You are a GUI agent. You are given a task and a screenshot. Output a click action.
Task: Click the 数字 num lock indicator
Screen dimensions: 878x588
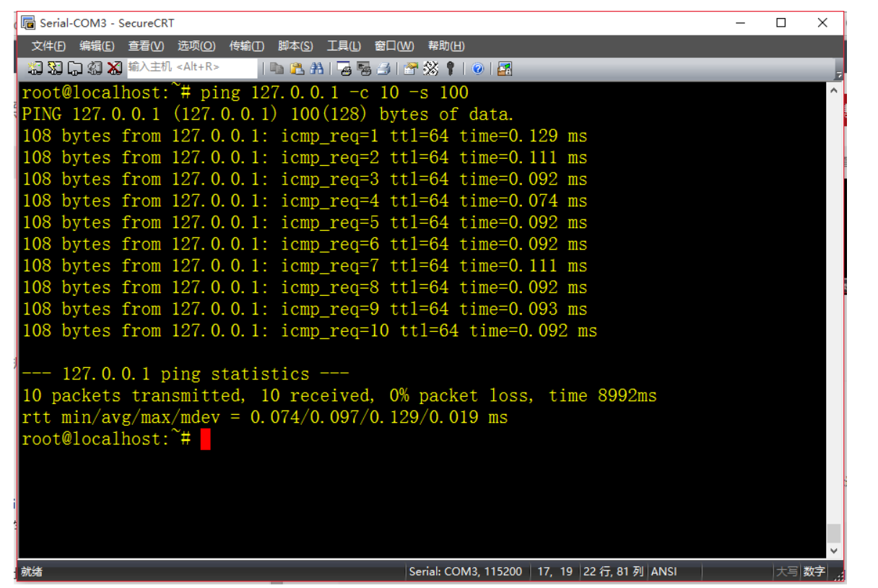pyautogui.click(x=814, y=571)
